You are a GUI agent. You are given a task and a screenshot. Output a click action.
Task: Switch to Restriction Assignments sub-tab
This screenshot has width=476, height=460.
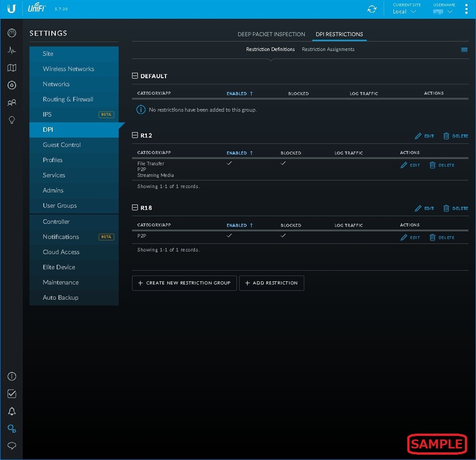[x=328, y=49]
